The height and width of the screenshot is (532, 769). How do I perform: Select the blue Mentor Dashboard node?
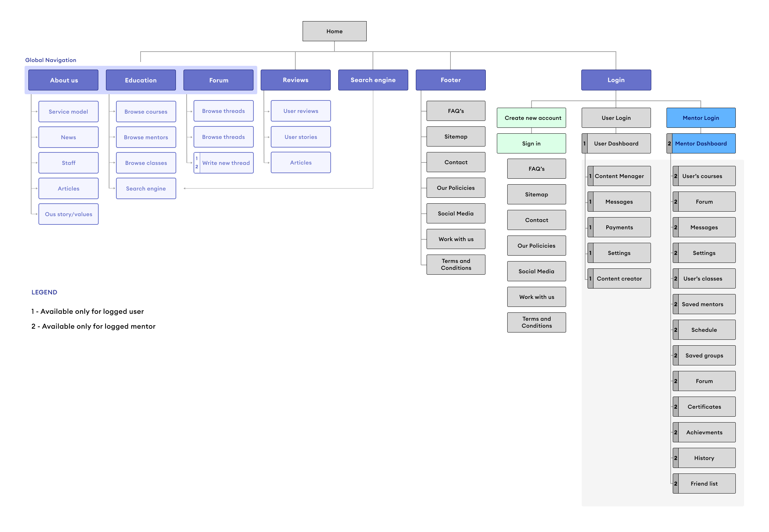point(701,143)
